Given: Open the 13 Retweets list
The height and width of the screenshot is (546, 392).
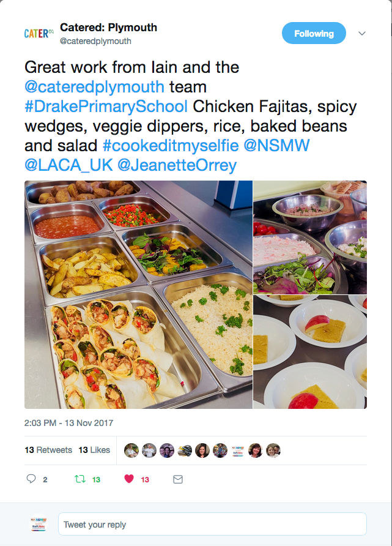Looking at the screenshot, I should point(48,450).
